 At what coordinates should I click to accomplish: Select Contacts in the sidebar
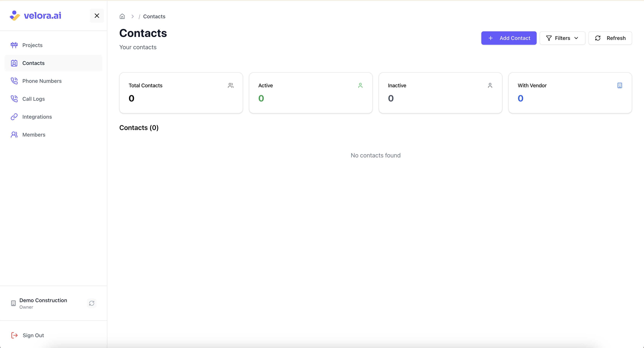click(53, 63)
